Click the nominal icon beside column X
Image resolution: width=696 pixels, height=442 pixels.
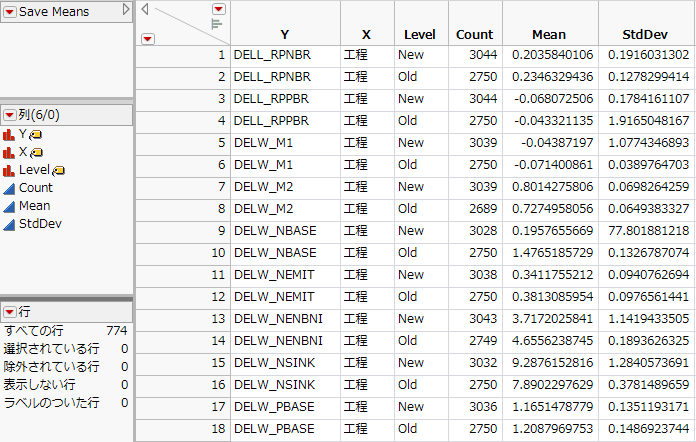9,152
